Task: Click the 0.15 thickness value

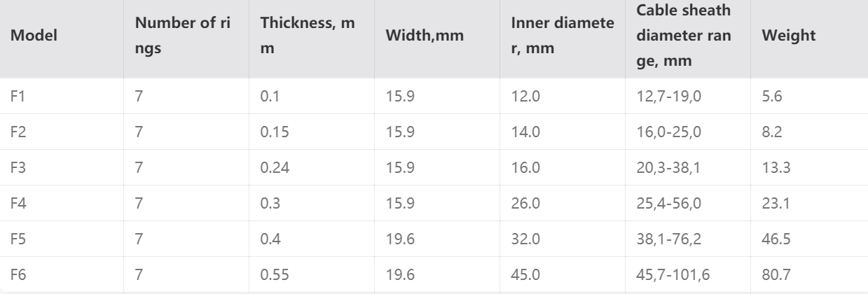Action: pyautogui.click(x=274, y=131)
